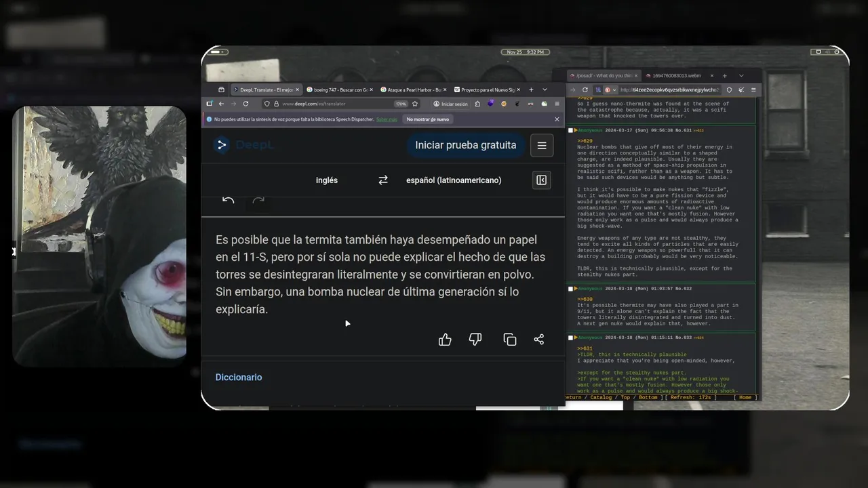Click the broom icon in right browser toolbar
Viewport: 868px width, 488px height.
741,89
